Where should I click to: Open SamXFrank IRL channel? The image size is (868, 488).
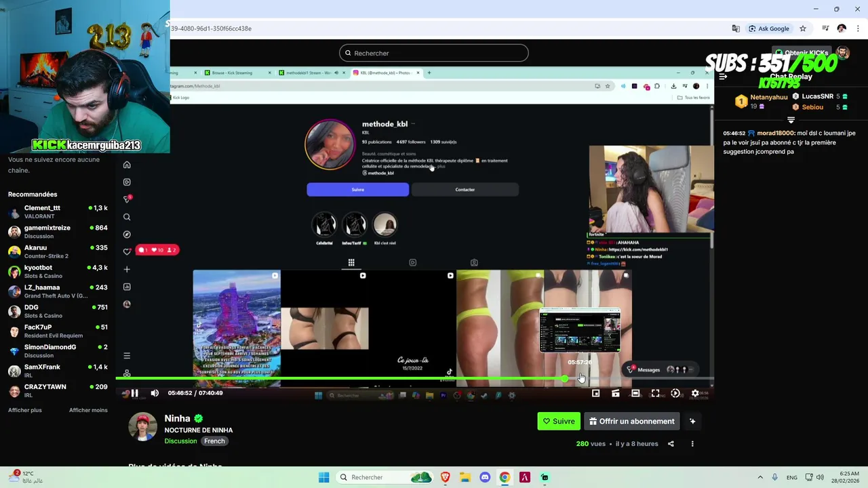(x=58, y=371)
